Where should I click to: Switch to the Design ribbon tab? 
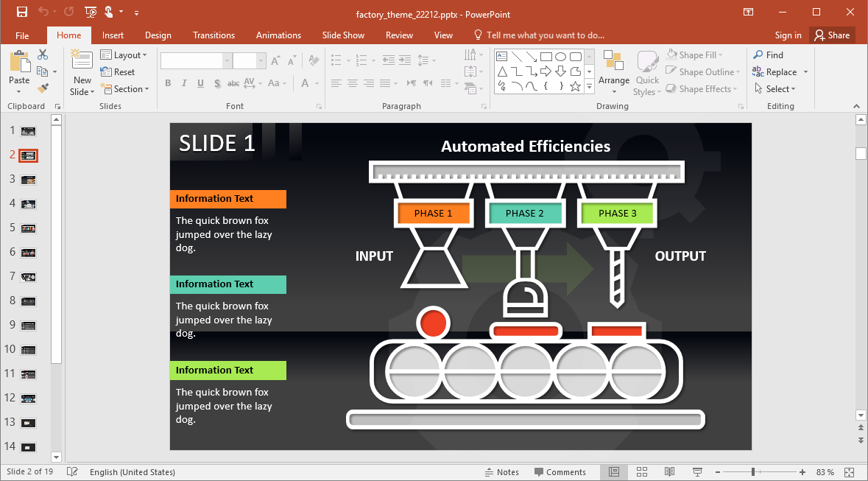coord(158,35)
